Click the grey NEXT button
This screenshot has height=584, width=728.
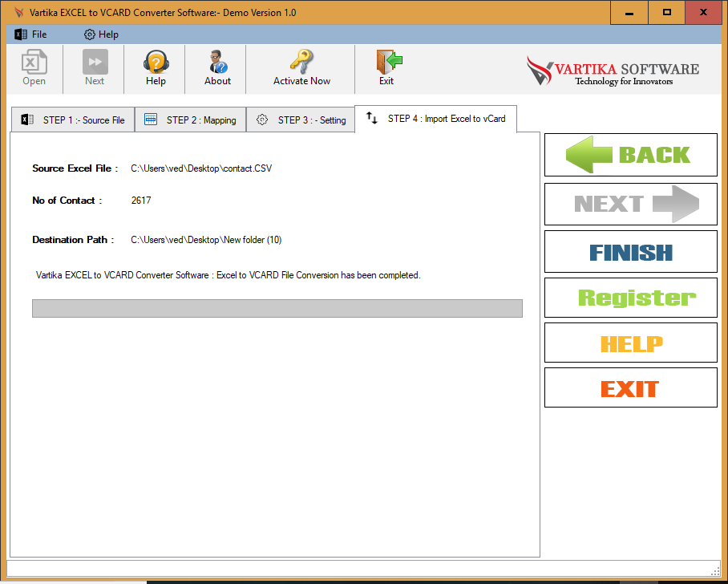coord(630,204)
